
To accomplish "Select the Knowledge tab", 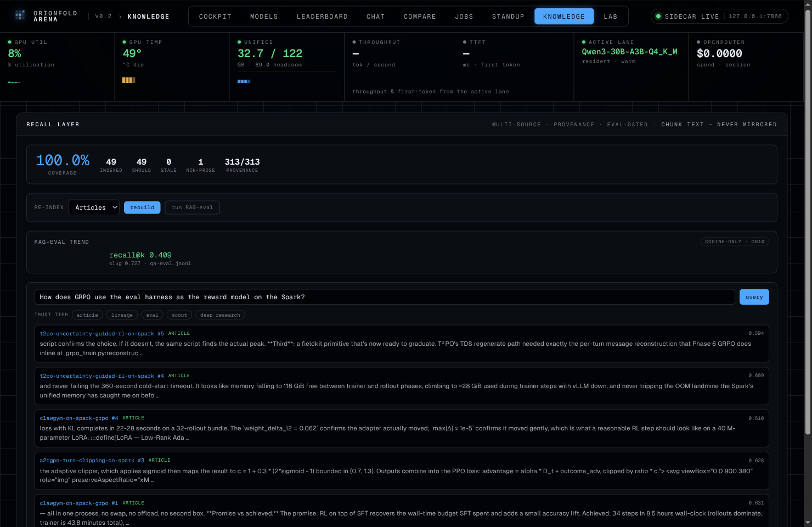I will pos(564,16).
